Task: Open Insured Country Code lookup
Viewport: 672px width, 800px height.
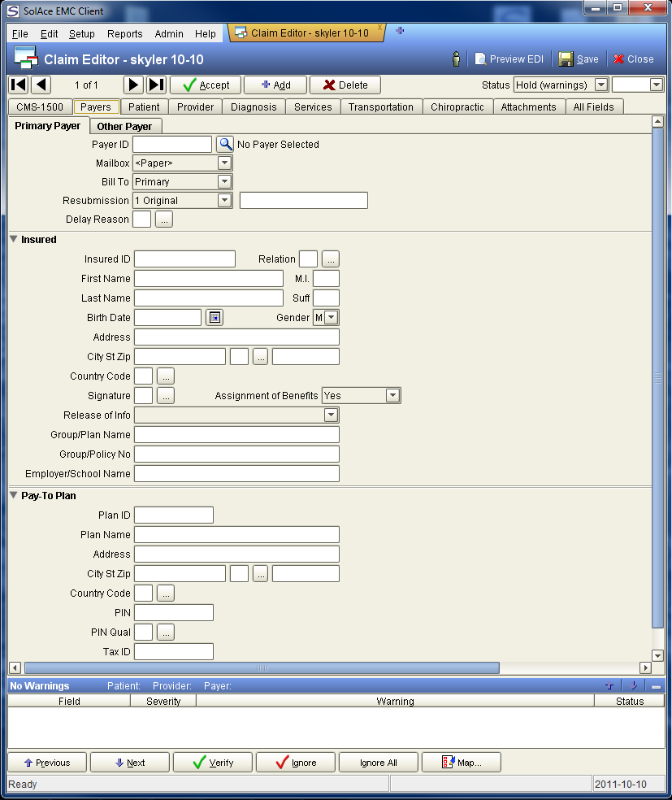Action: (166, 376)
